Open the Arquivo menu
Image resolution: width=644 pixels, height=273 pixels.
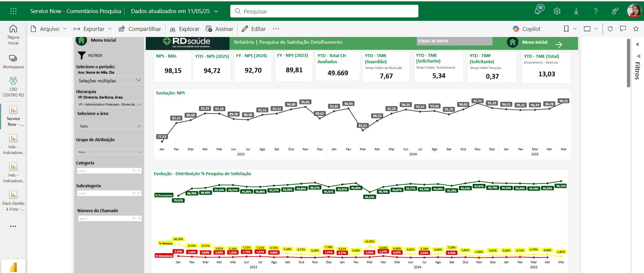pyautogui.click(x=49, y=29)
